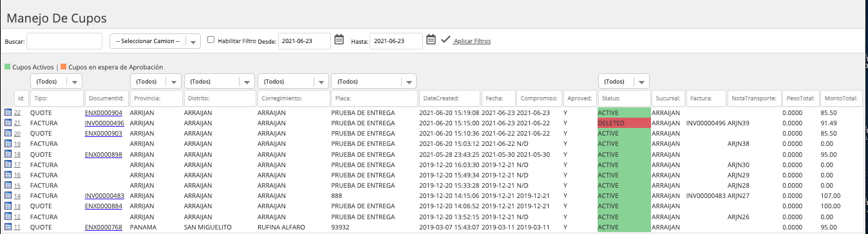
Task: Open document ENX0000903 link
Action: (104, 133)
